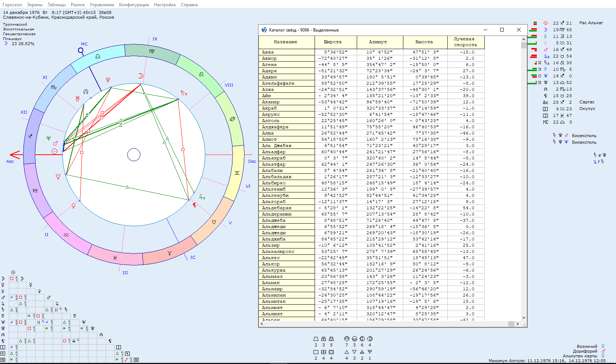The height and width of the screenshot is (364, 616).
Task: Select the Cancer sign on zodiac ring
Action: 232,119
